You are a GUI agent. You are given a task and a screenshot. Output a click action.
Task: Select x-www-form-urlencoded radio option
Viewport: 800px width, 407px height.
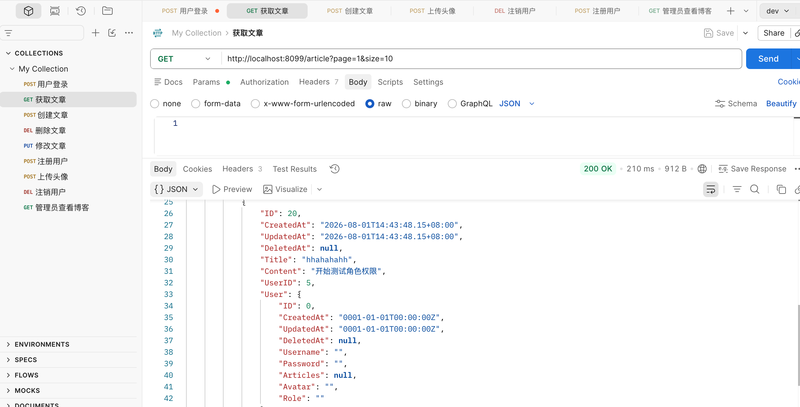[255, 104]
